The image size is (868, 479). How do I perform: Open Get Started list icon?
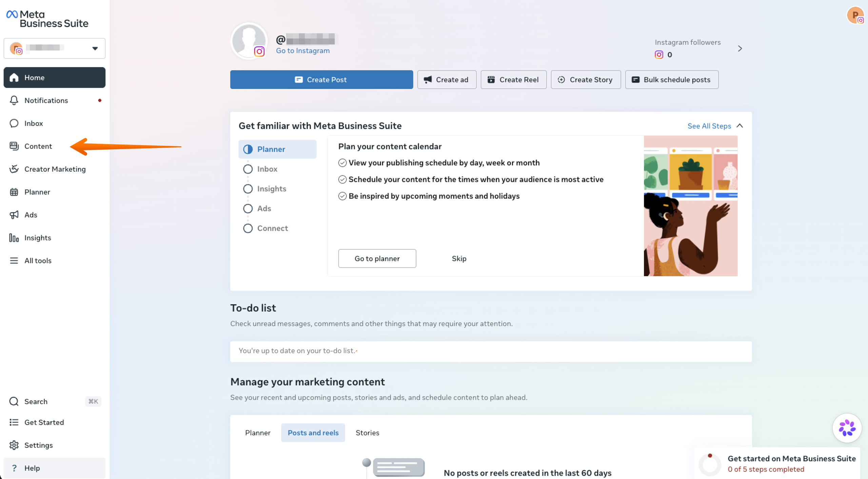point(14,422)
